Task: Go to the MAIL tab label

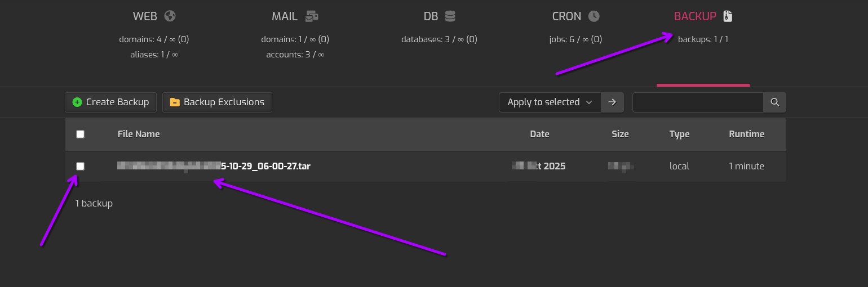Action: (x=285, y=16)
